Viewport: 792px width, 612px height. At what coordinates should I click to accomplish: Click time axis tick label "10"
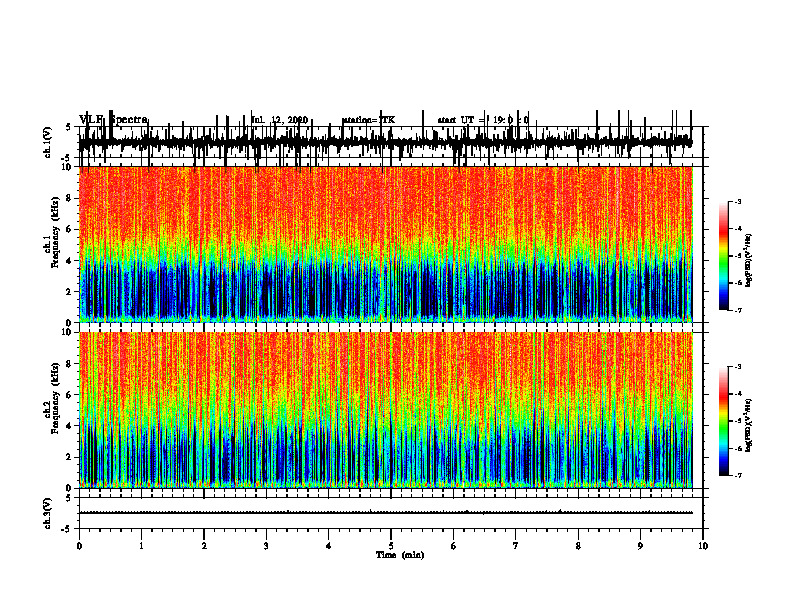tap(703, 546)
